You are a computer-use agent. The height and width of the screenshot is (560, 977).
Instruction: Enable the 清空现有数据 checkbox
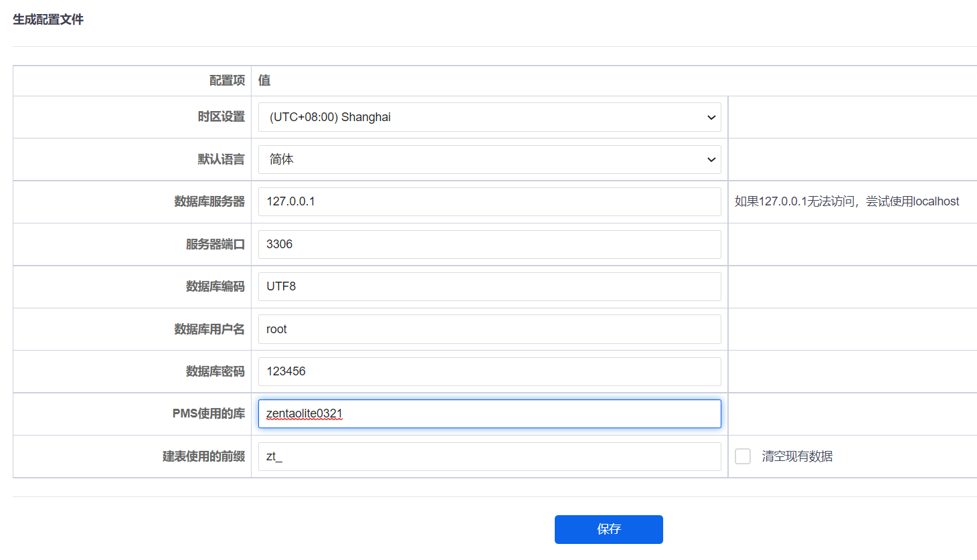(743, 456)
